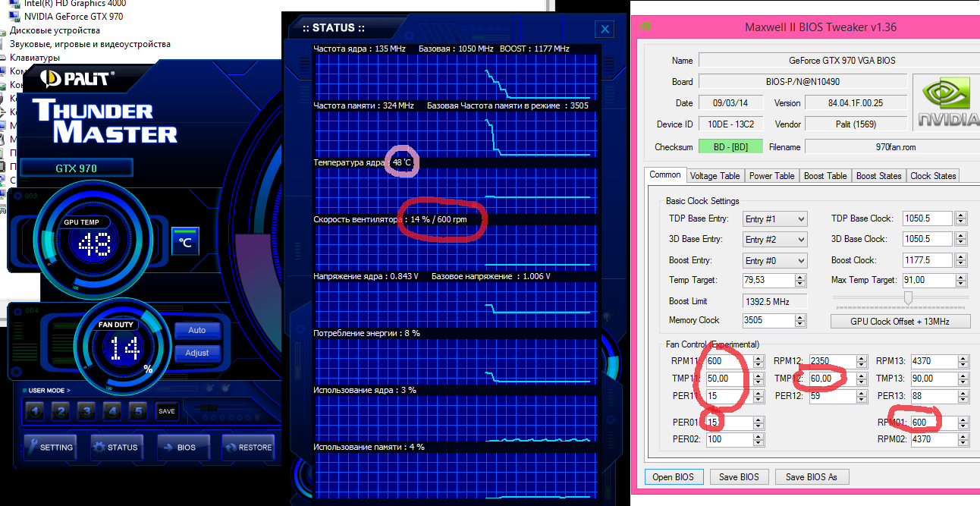This screenshot has width=980, height=506.
Task: Click the Потребление энергии : 8 % label
Action: (366, 333)
